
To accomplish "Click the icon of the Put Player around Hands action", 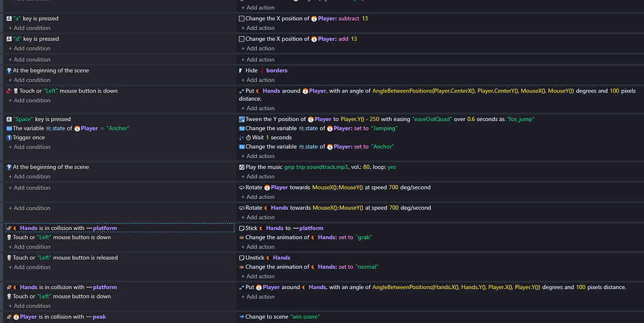I will pyautogui.click(x=241, y=288).
